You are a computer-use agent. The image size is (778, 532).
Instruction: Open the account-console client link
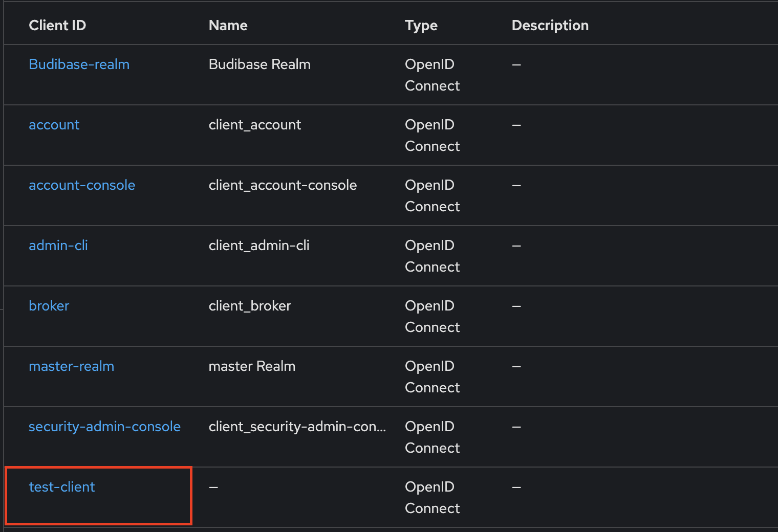[82, 185]
